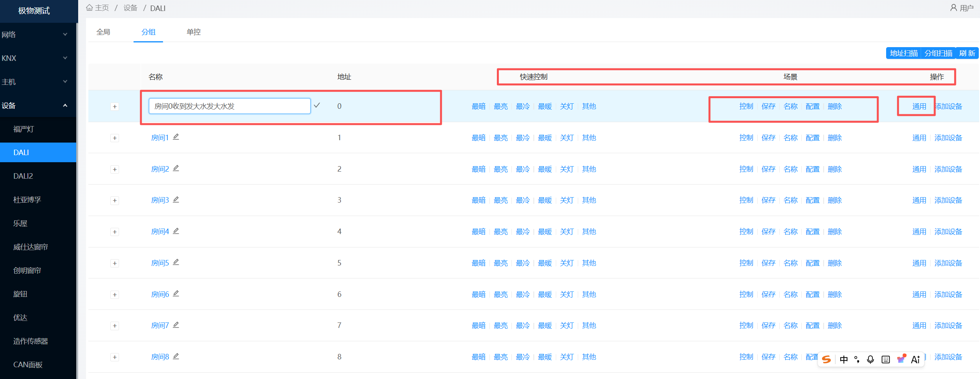Click the 设备 breadcrumb link

click(x=130, y=8)
